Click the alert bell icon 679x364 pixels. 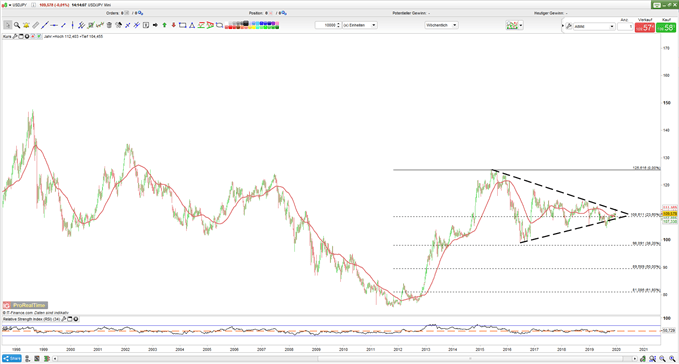(26, 25)
